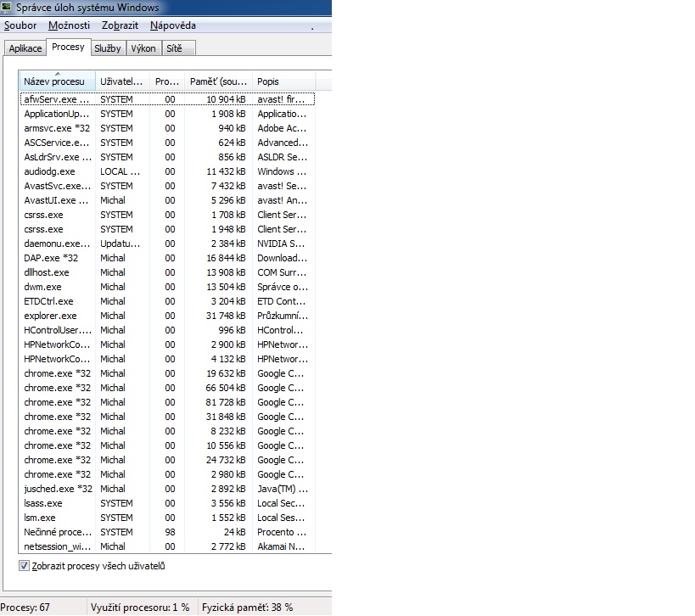Click the Task Manager title bar icon
This screenshot has width=695, height=616.
click(6, 7)
